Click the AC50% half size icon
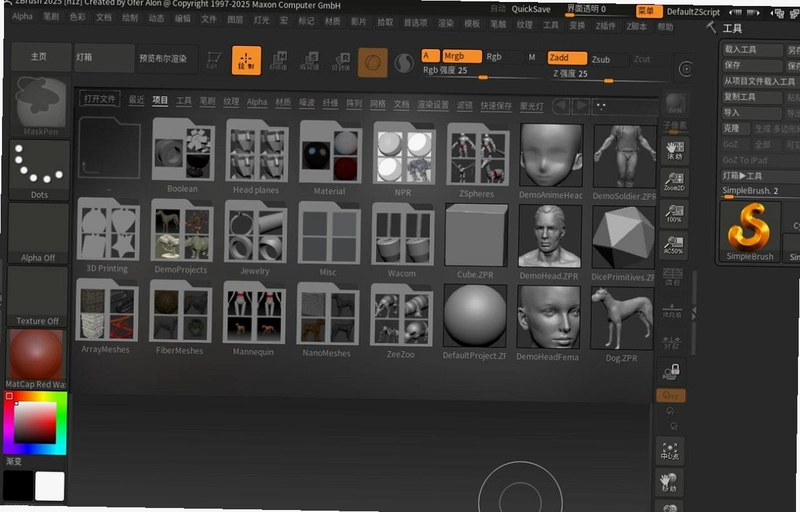 click(673, 245)
